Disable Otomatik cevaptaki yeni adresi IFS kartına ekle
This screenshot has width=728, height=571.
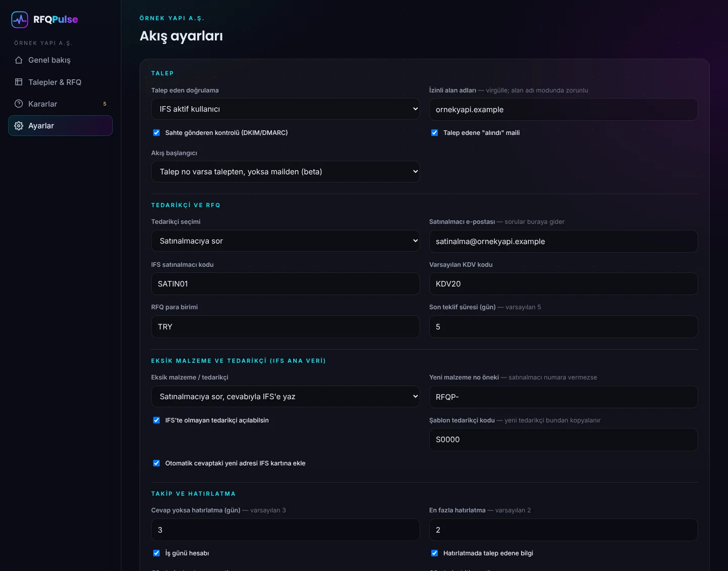pyautogui.click(x=157, y=463)
